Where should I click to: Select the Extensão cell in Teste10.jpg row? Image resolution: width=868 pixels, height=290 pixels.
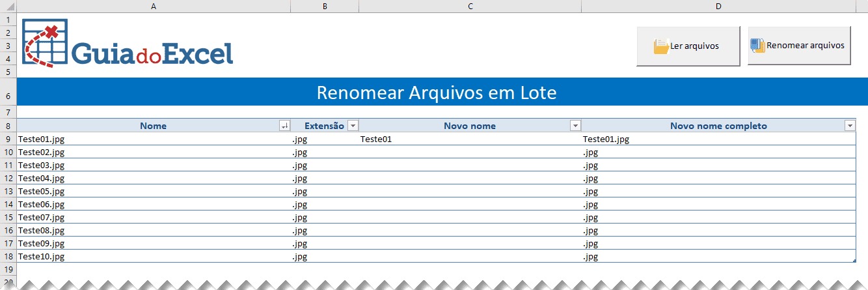(x=325, y=256)
